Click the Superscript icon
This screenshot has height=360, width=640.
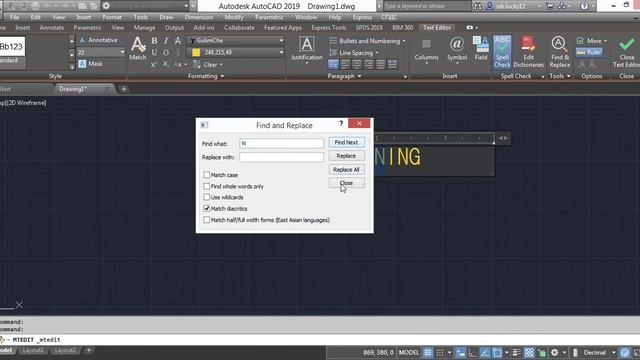pos(153,64)
